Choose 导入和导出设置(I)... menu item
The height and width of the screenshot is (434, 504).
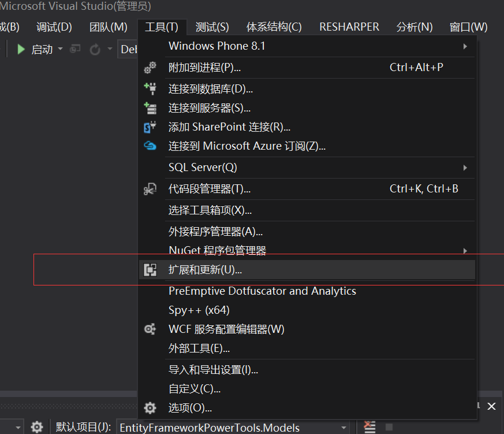tap(307, 370)
